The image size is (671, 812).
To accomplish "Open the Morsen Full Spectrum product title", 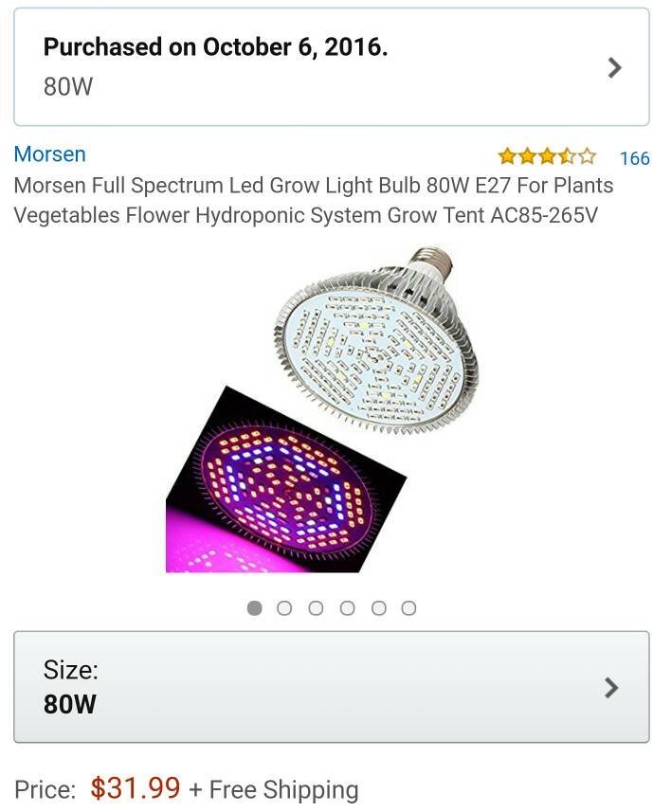I will tap(314, 200).
